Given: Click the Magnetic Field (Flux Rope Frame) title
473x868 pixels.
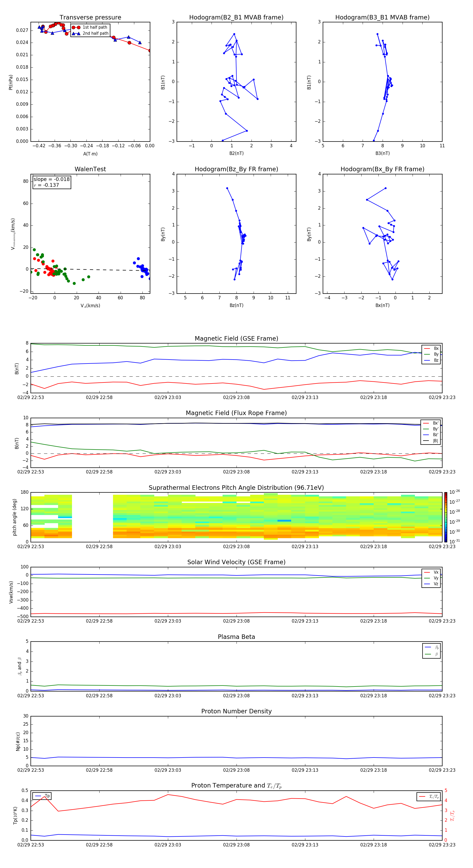Looking at the screenshot, I should pyautogui.click(x=236, y=413).
